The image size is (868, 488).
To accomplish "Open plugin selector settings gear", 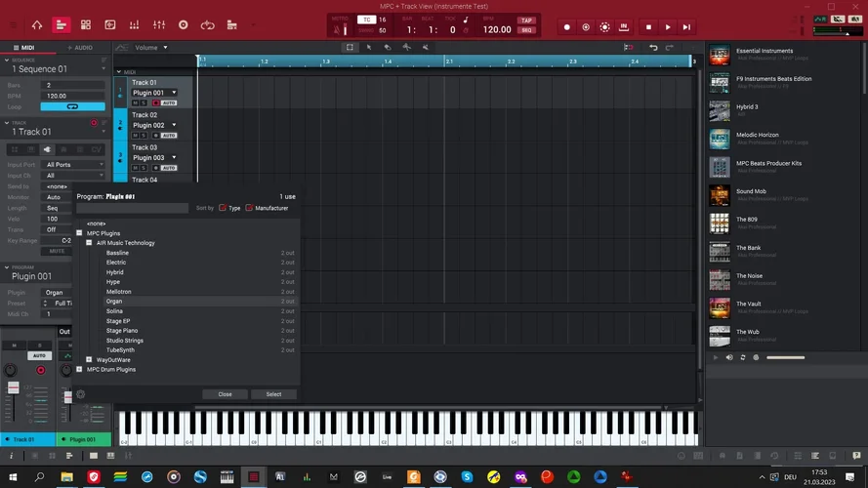I will 81,394.
